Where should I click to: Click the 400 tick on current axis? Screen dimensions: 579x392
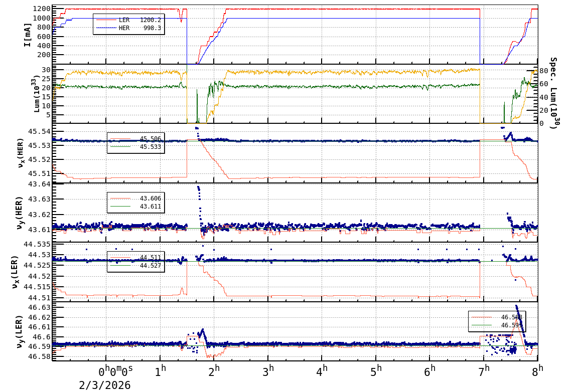pos(44,46)
